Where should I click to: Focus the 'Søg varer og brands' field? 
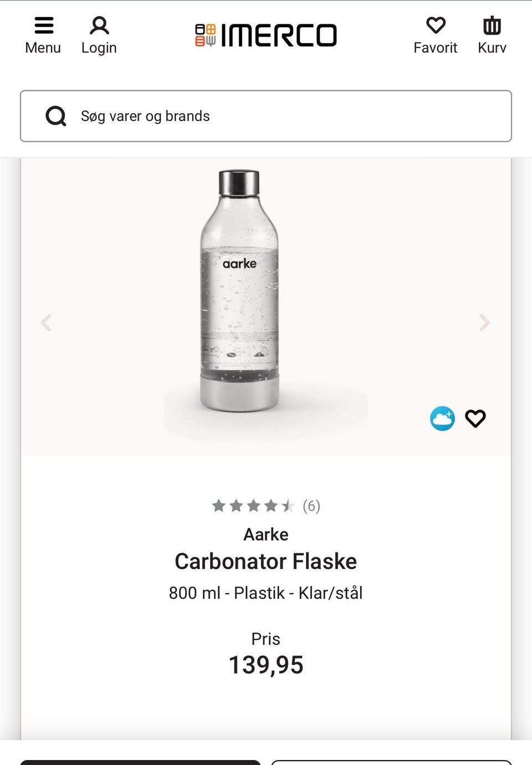tap(288, 116)
